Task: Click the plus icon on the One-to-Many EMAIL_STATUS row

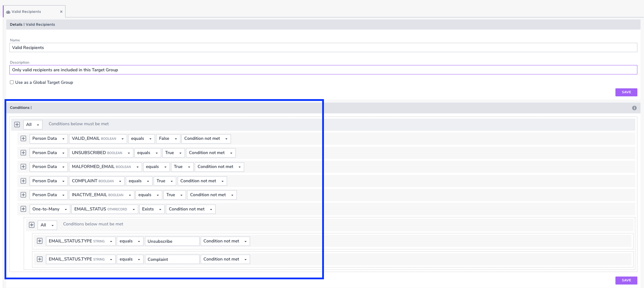Action: coord(23,209)
